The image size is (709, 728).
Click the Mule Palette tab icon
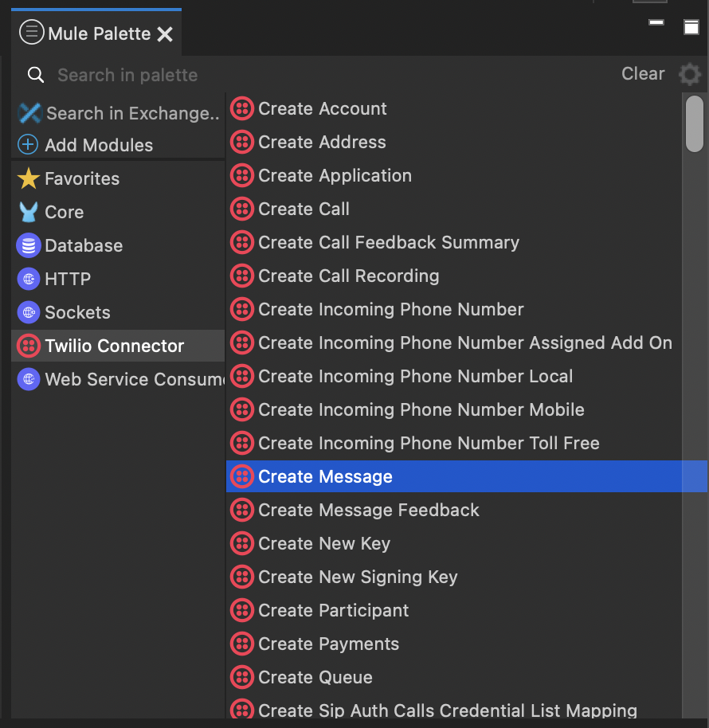(x=31, y=33)
